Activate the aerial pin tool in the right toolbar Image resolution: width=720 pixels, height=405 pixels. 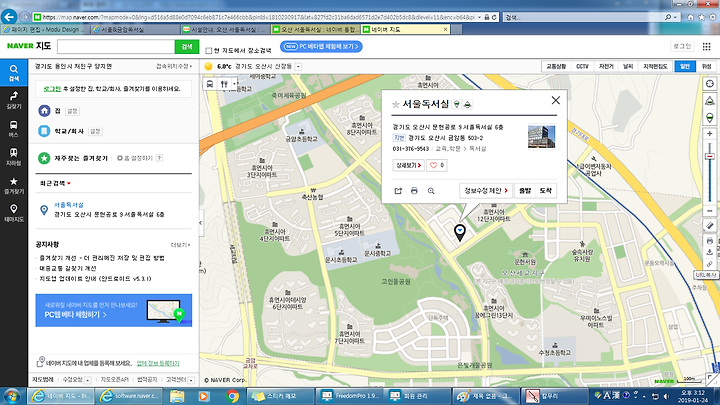(x=710, y=118)
